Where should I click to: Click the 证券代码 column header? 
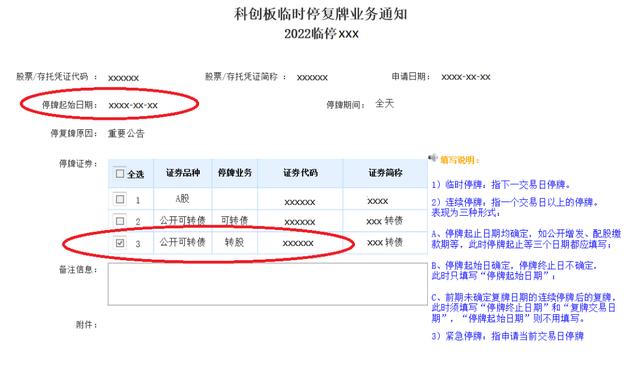300,173
